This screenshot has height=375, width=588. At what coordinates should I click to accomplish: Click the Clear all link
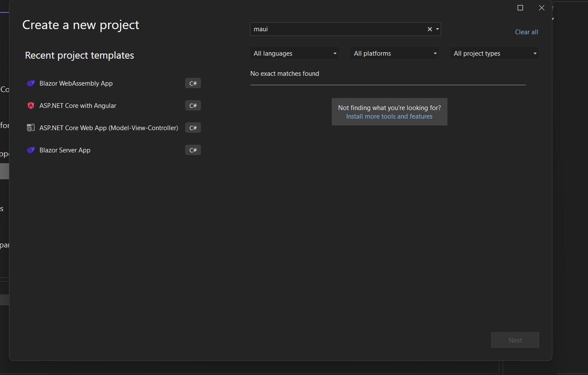pyautogui.click(x=526, y=32)
